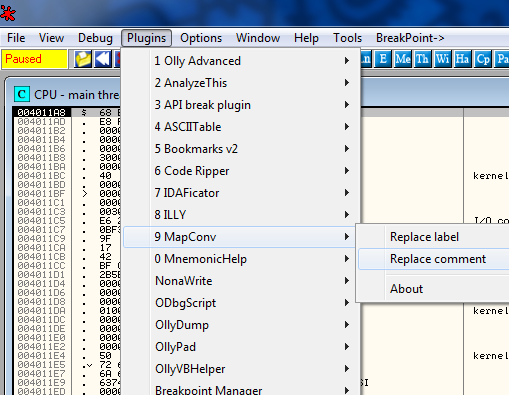The width and height of the screenshot is (509, 395).
Task: Expand the NonaWrite submenu
Action: click(239, 281)
